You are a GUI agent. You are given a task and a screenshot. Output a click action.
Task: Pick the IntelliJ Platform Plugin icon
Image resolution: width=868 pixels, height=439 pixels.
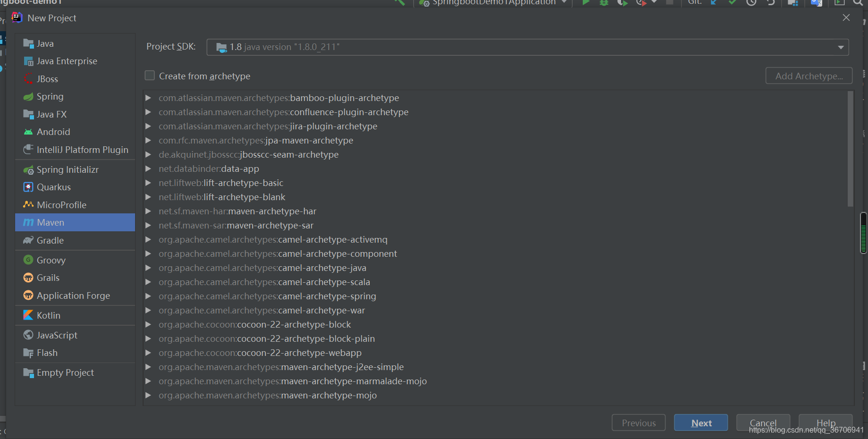click(28, 150)
